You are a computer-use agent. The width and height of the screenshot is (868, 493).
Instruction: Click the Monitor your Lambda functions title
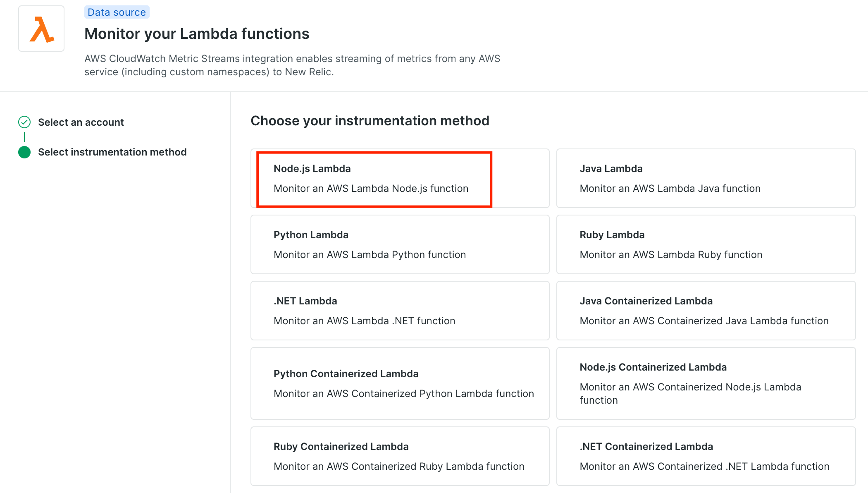pyautogui.click(x=196, y=34)
